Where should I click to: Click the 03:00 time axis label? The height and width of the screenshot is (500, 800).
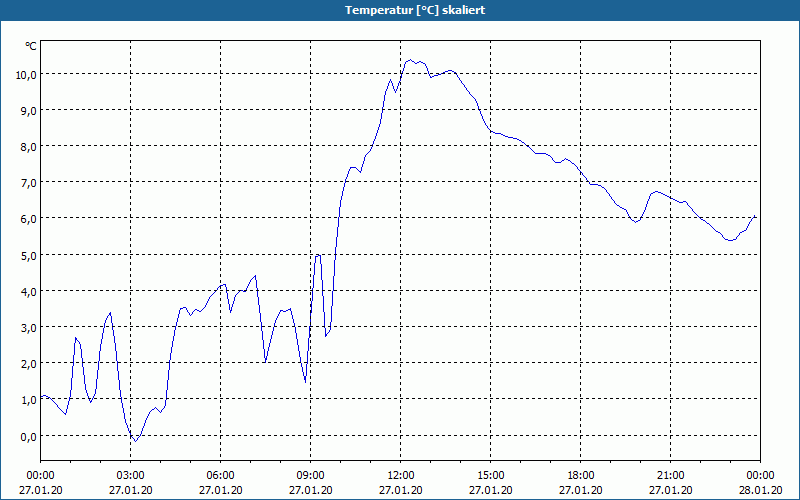pos(131,476)
